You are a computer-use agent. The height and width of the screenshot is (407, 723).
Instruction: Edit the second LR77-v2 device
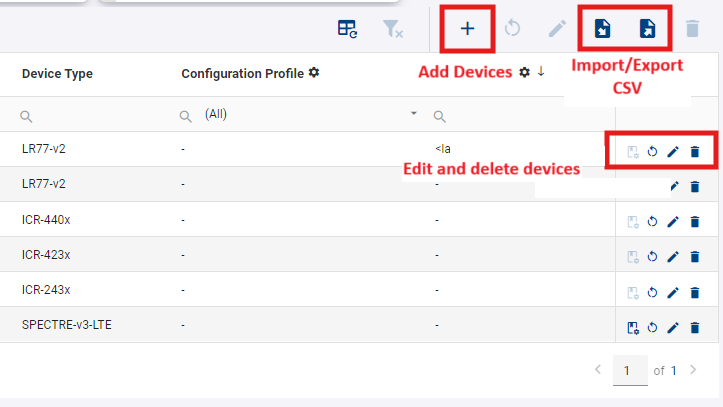pyautogui.click(x=673, y=186)
